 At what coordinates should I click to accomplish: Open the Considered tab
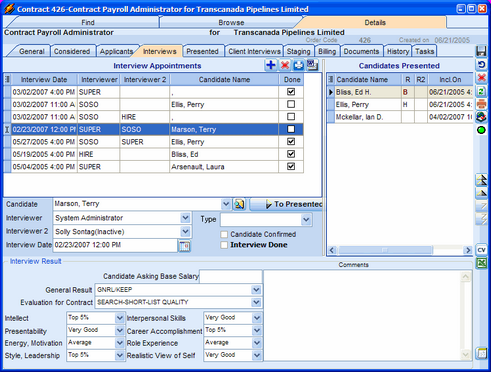coord(72,51)
